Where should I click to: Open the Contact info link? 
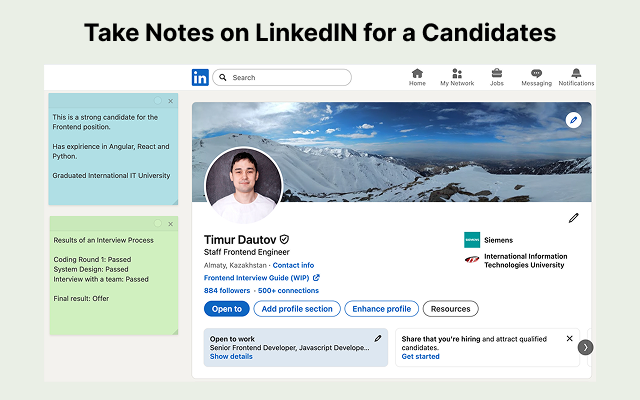[293, 265]
